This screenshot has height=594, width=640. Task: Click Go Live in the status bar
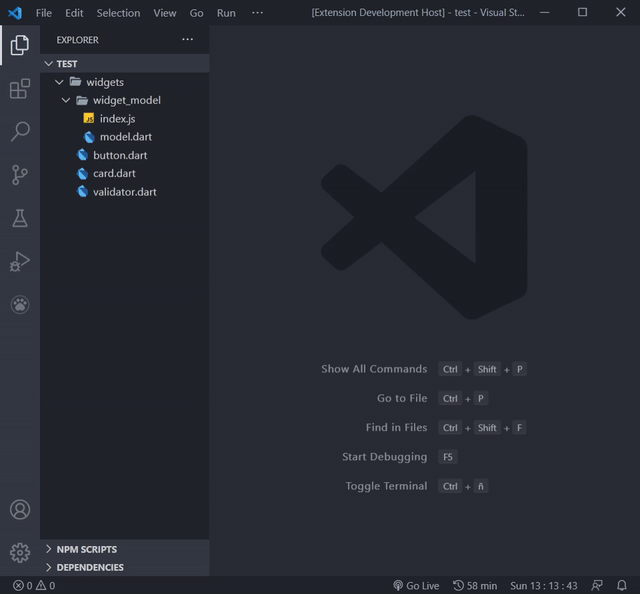[x=416, y=586]
